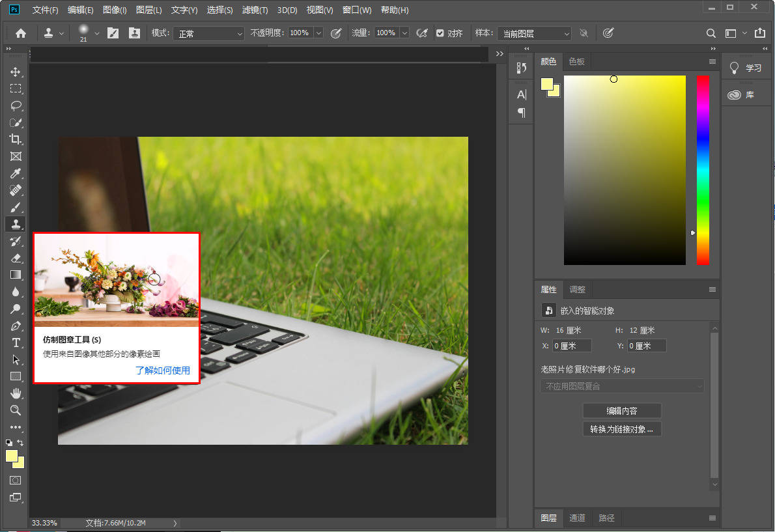The height and width of the screenshot is (532, 775).
Task: Swap foreground and background colors
Action: [x=20, y=443]
